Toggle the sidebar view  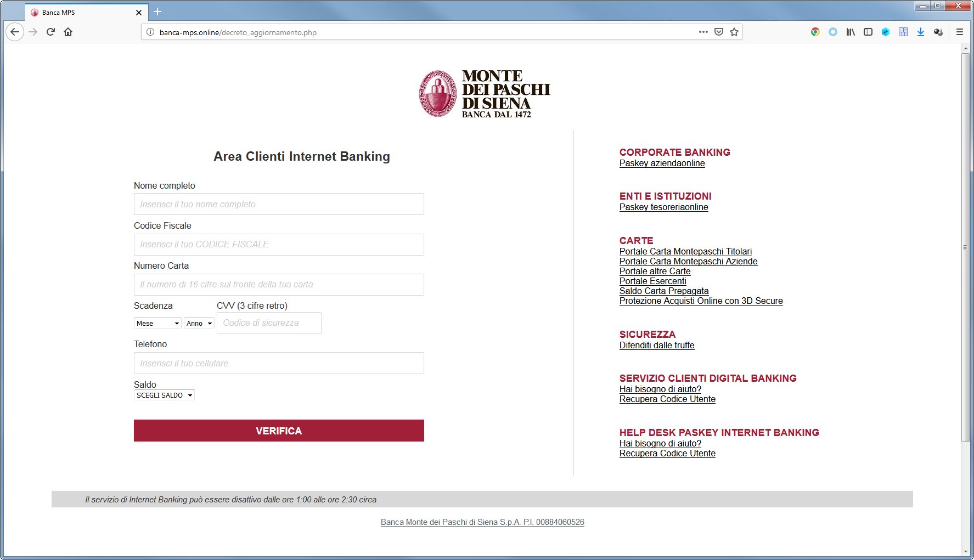[x=868, y=32]
